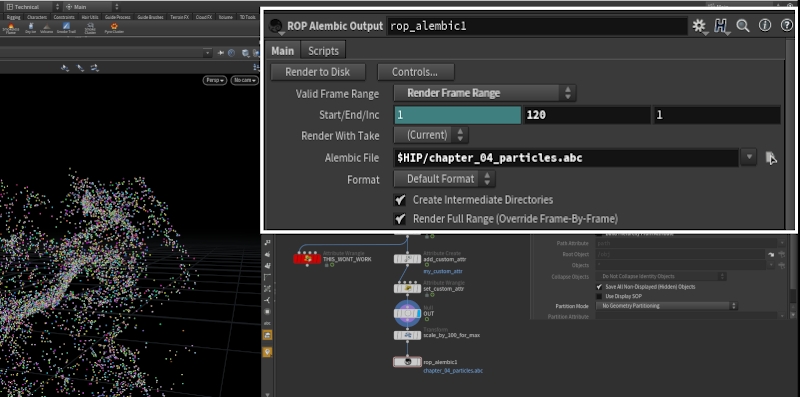The height and width of the screenshot is (397, 800).
Task: Click the rop_alembic1 node in network
Action: (x=407, y=362)
